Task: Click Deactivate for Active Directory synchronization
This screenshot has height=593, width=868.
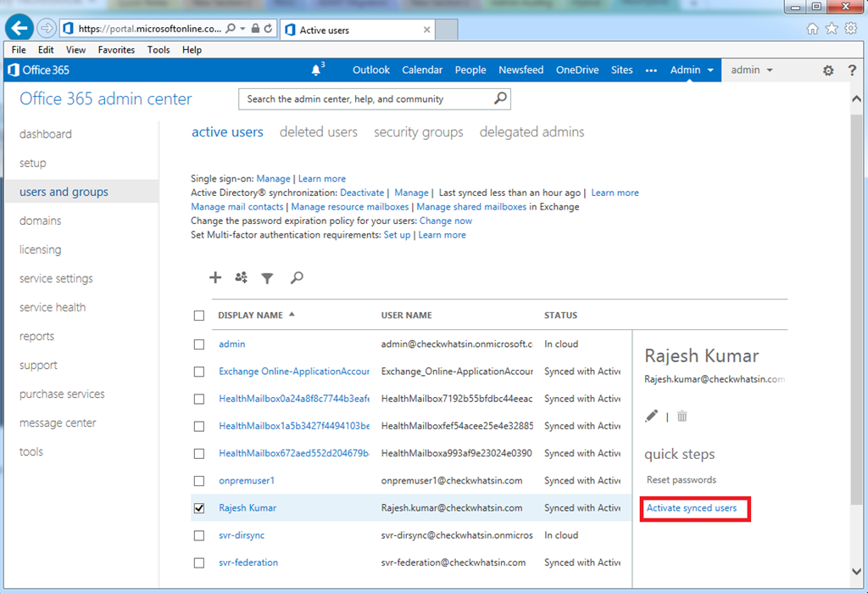Action: point(361,193)
